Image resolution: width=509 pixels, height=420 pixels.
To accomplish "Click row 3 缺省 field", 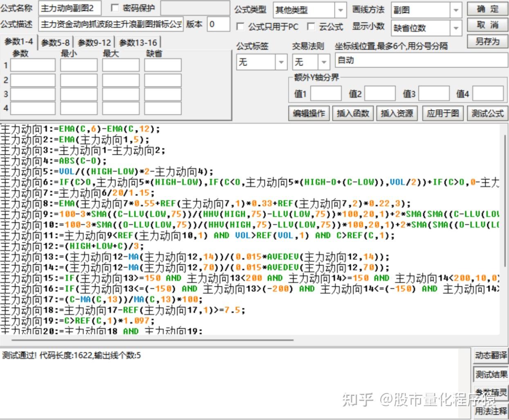I will pos(163,94).
